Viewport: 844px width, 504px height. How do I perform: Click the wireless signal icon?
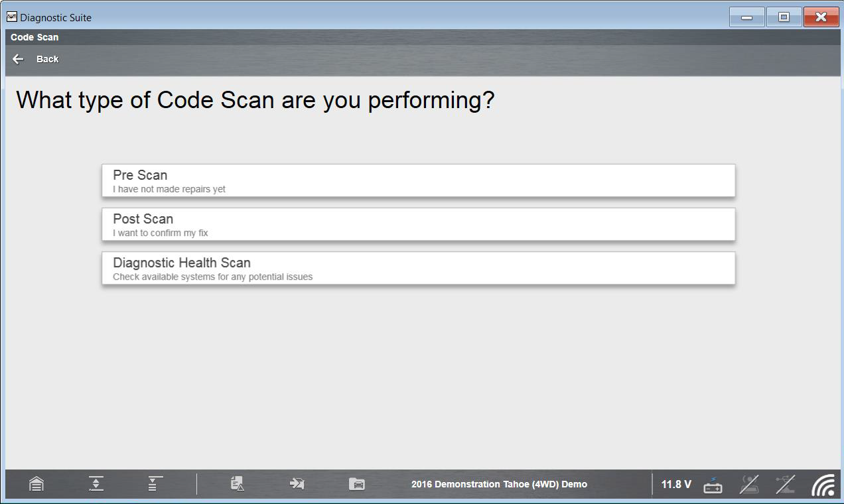[x=823, y=485]
